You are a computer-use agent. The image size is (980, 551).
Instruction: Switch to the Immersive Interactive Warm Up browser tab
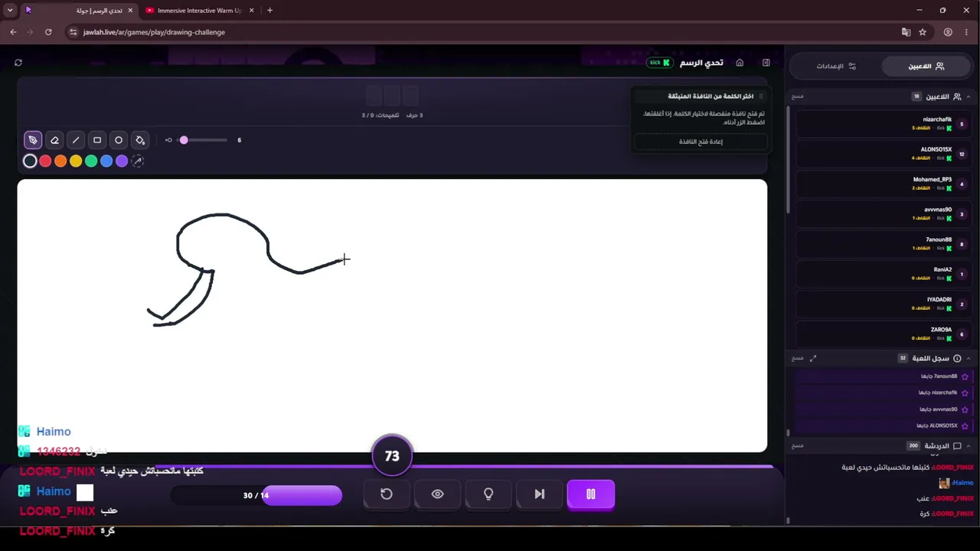[x=199, y=11]
